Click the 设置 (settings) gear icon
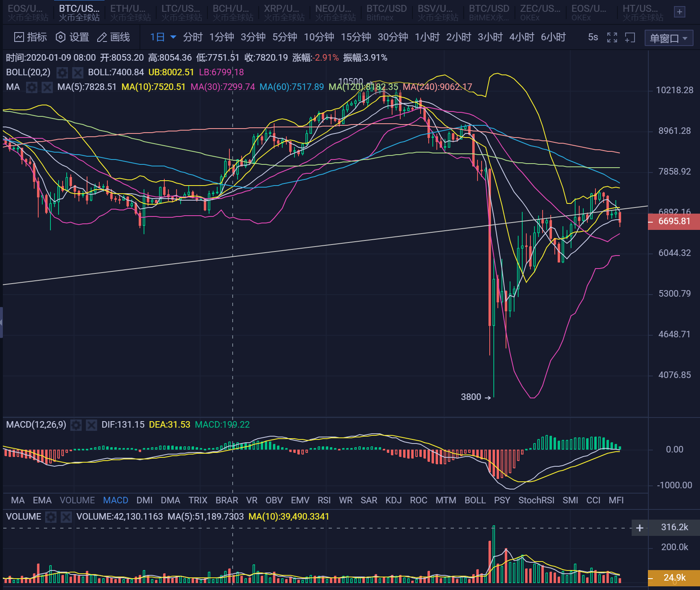Viewport: 700px width, 590px height. click(x=60, y=37)
